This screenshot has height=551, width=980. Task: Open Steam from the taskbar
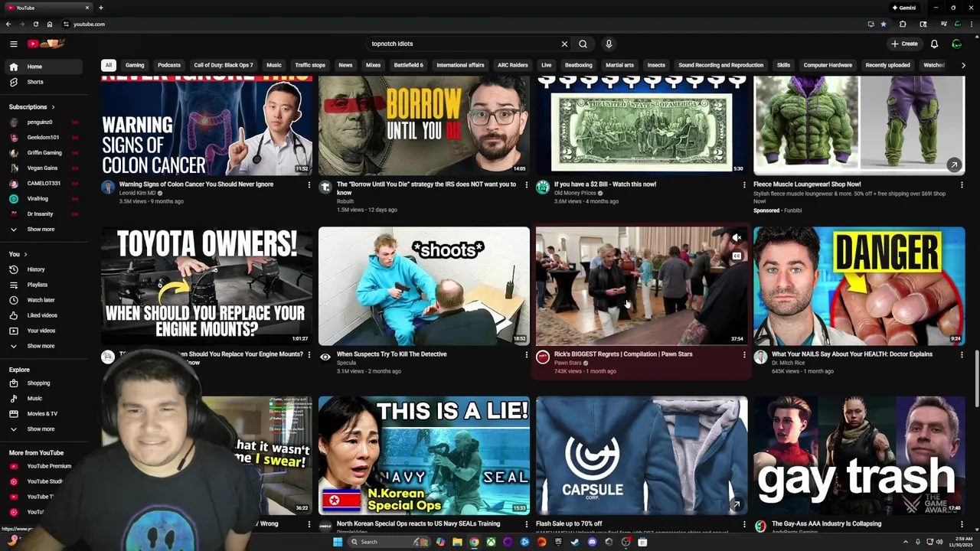pos(575,542)
